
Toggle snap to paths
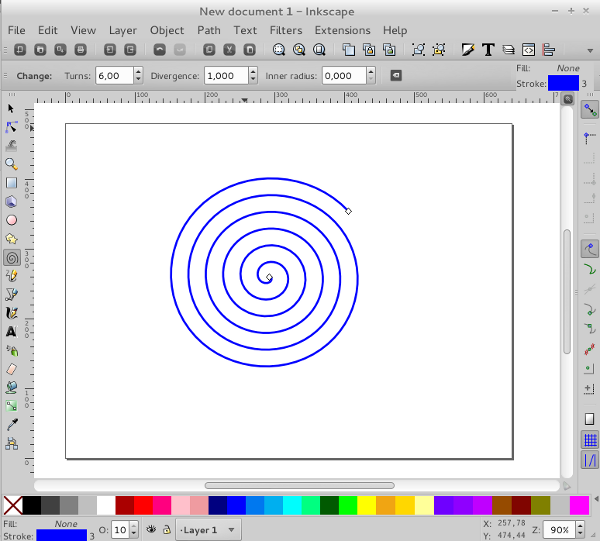click(x=590, y=269)
